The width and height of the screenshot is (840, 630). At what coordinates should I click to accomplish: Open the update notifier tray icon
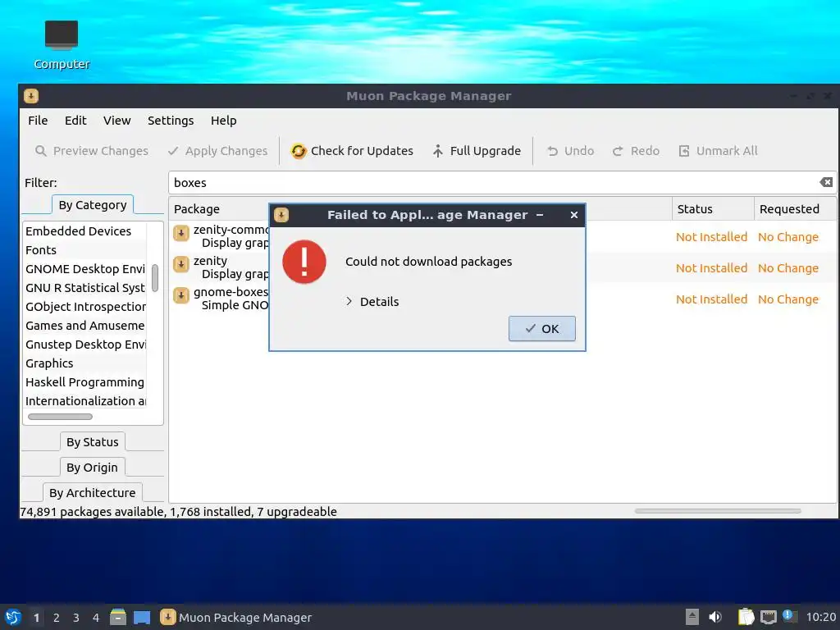coord(788,616)
